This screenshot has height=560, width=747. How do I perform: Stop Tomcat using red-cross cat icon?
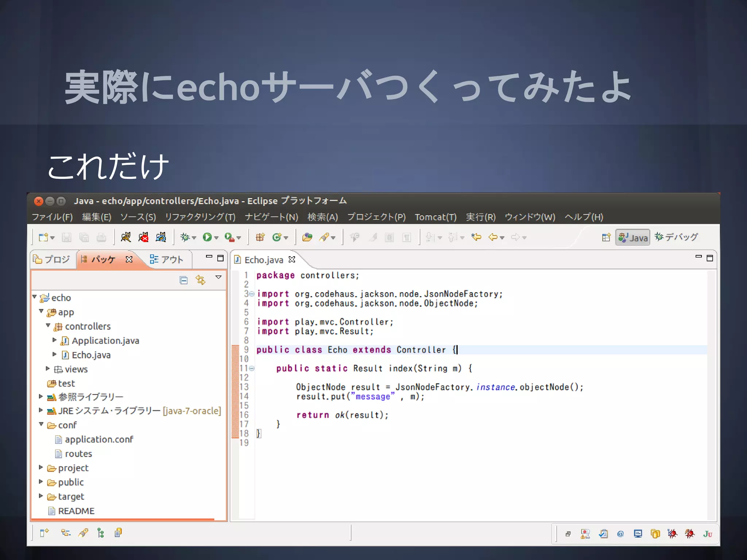click(x=143, y=237)
